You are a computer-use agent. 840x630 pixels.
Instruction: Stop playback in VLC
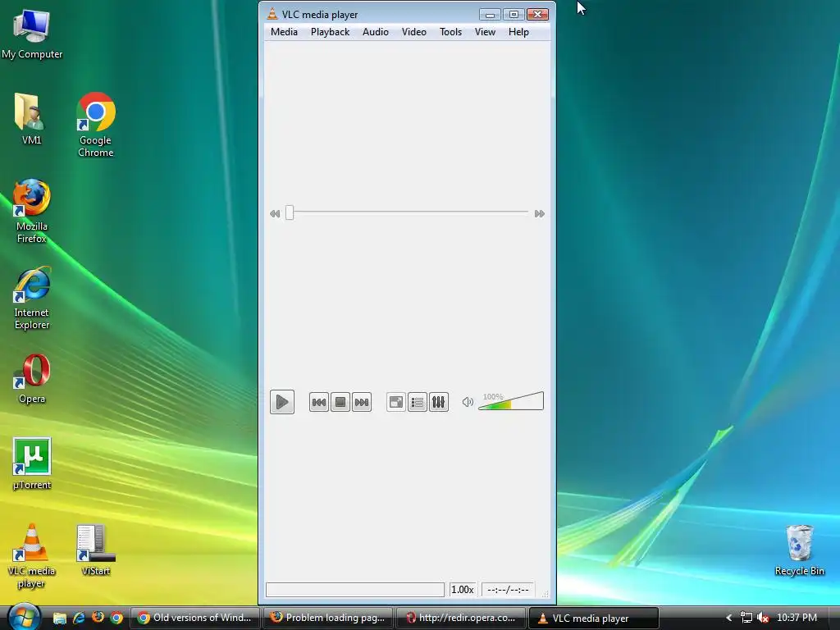[x=340, y=402]
